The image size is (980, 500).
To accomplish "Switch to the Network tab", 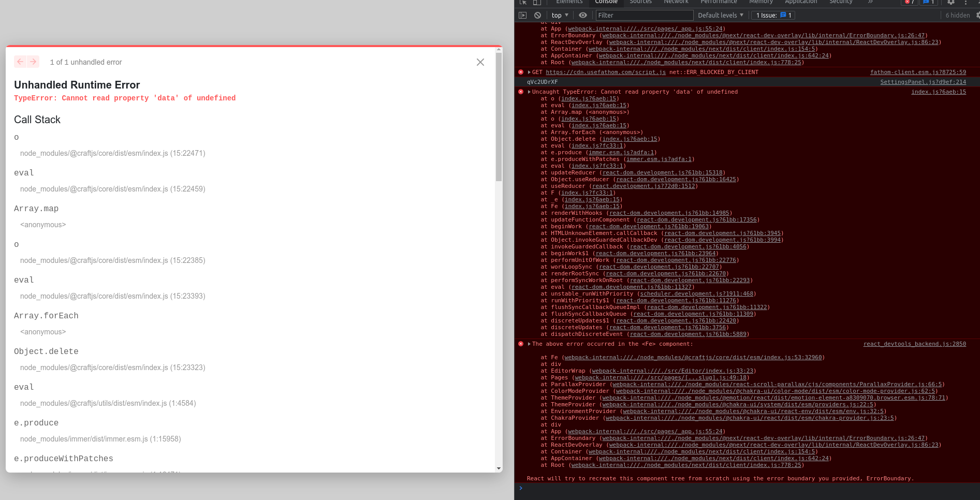I will click(x=676, y=2).
